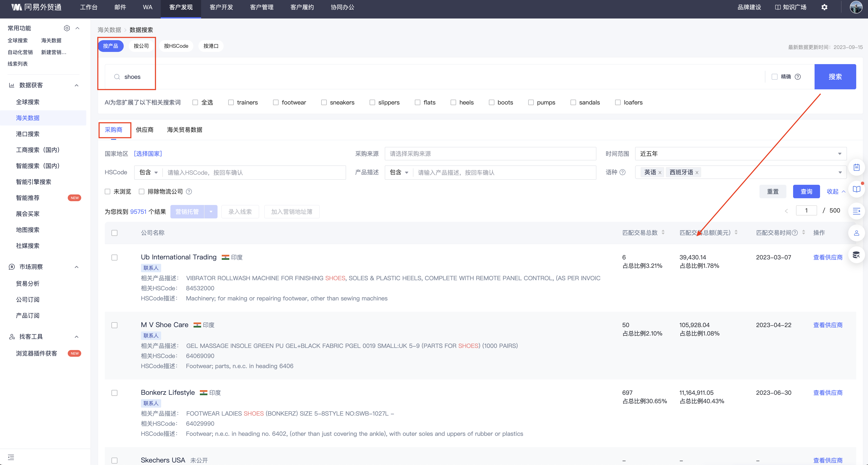Click the 网易外贸通 logo
Image resolution: width=868 pixels, height=465 pixels.
pyautogui.click(x=36, y=7)
